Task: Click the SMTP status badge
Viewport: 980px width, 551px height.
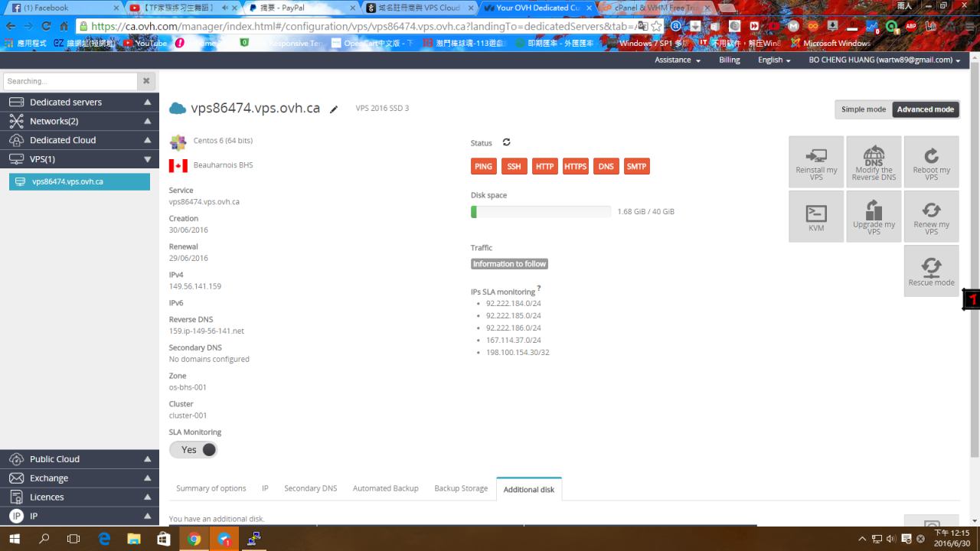Action: (x=637, y=166)
